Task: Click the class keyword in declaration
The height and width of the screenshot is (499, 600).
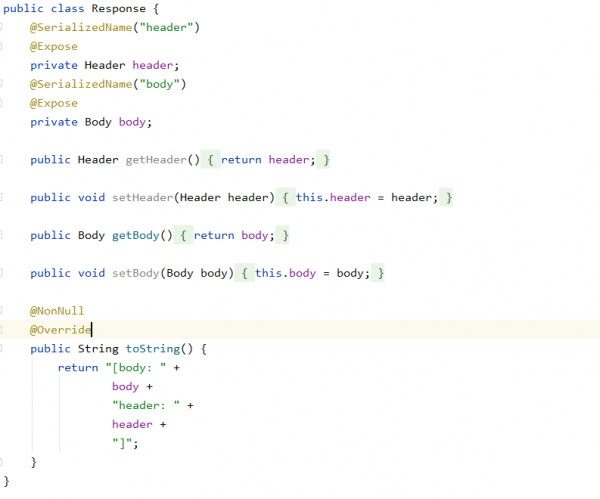Action: point(67,8)
